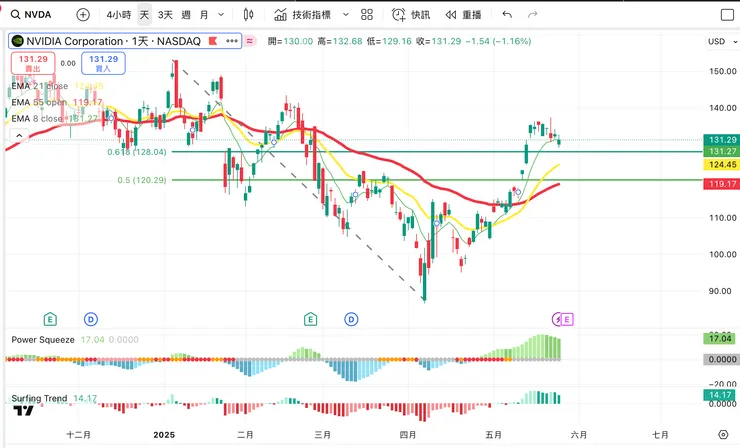Image resolution: width=740 pixels, height=448 pixels.
Task: Click the 14.17 Surfing Trend scale label
Action: [719, 395]
